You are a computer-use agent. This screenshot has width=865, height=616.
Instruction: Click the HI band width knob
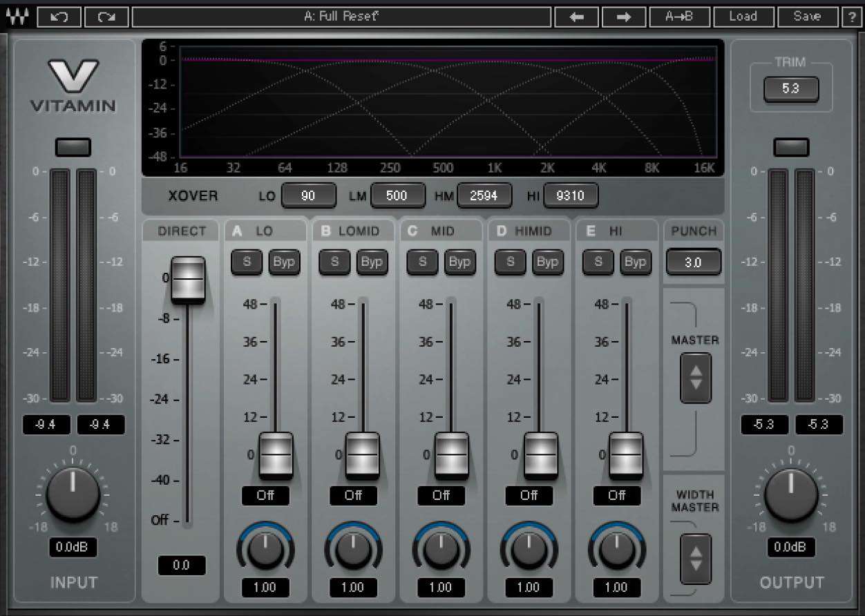616,550
